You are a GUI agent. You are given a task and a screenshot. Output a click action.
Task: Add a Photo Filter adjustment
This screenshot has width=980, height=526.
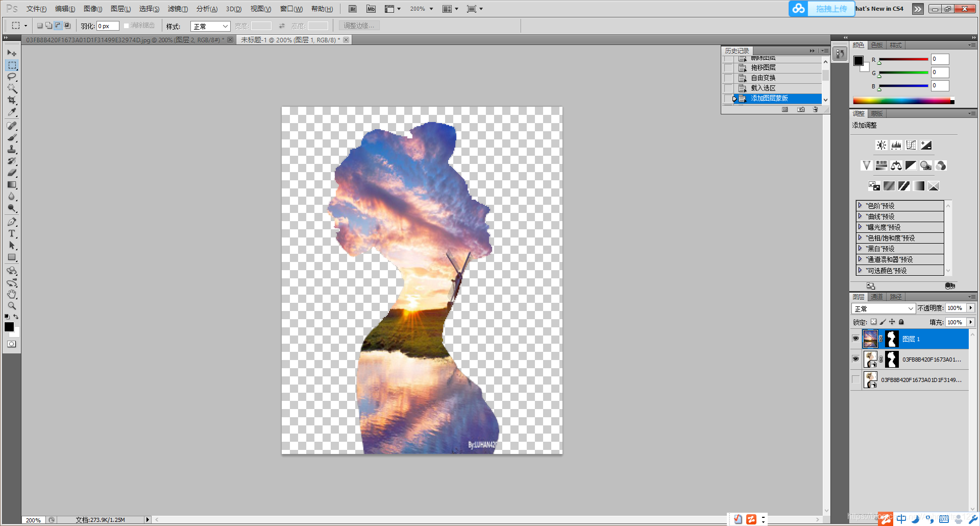coord(926,165)
